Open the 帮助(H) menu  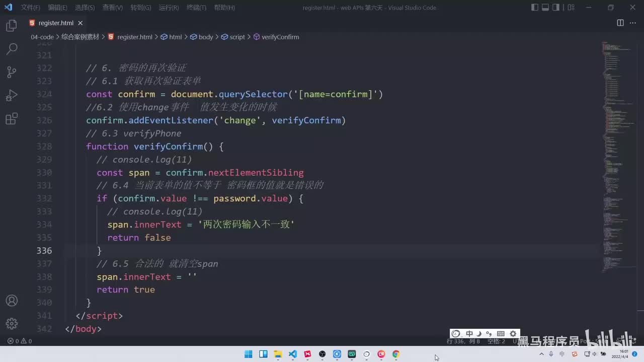(x=224, y=8)
